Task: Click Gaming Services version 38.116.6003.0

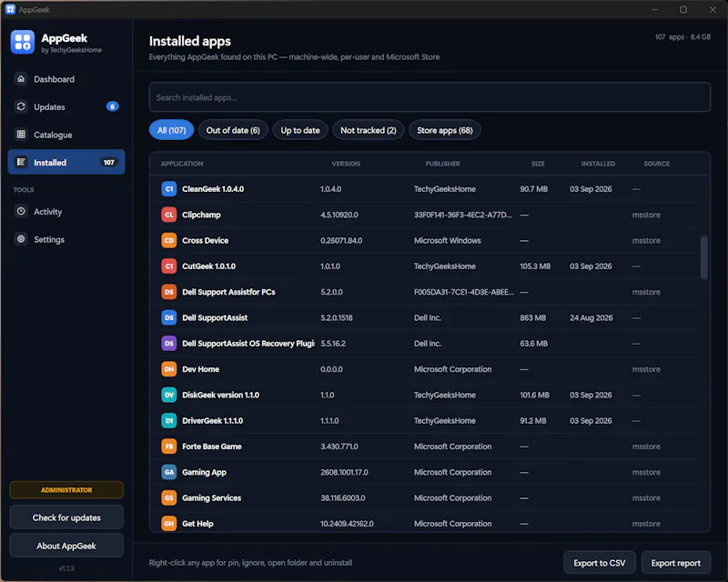Action: [x=343, y=497]
